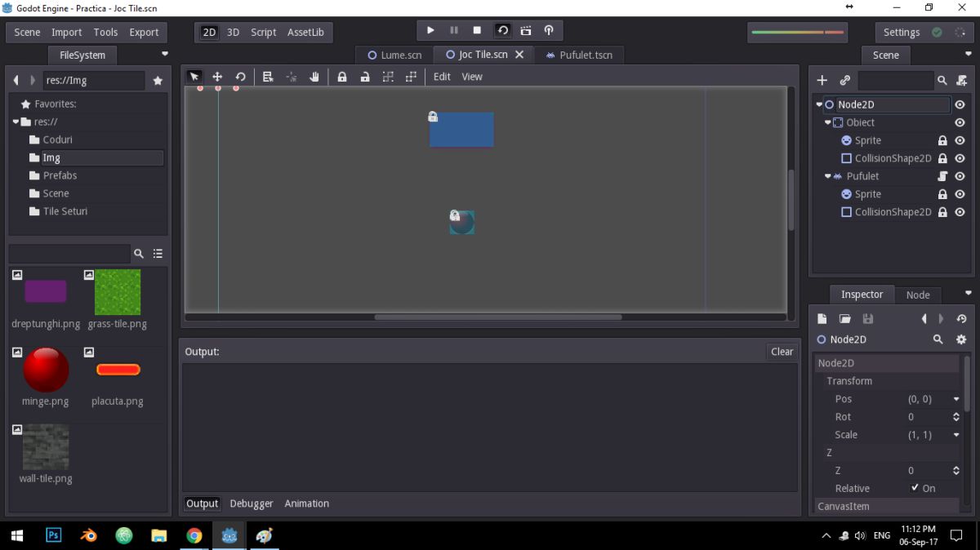Switch to the Lume.scn tab
Viewport: 980px width, 550px height.
(x=395, y=55)
